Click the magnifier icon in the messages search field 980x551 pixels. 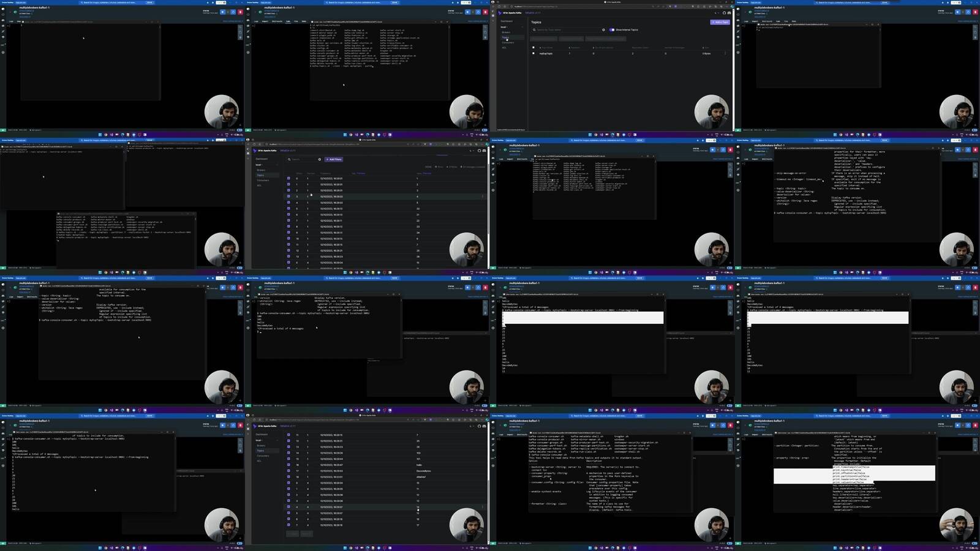tap(289, 159)
